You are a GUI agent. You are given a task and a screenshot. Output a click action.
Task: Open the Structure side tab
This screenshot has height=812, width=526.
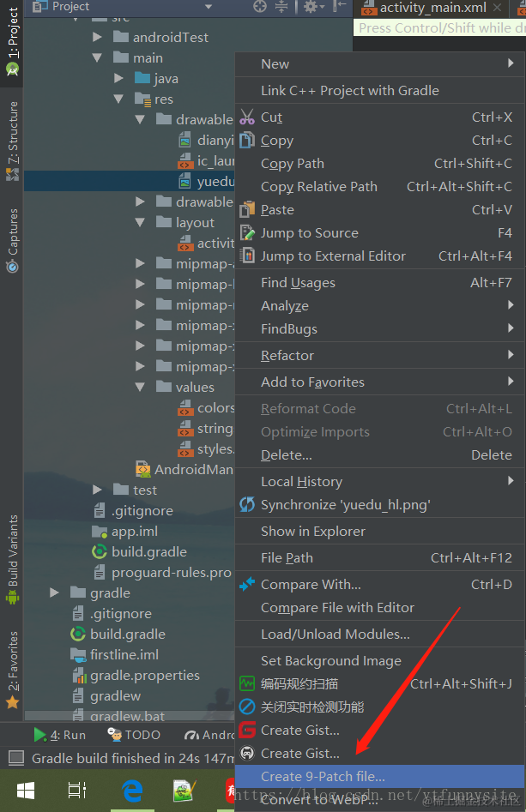[x=12, y=141]
